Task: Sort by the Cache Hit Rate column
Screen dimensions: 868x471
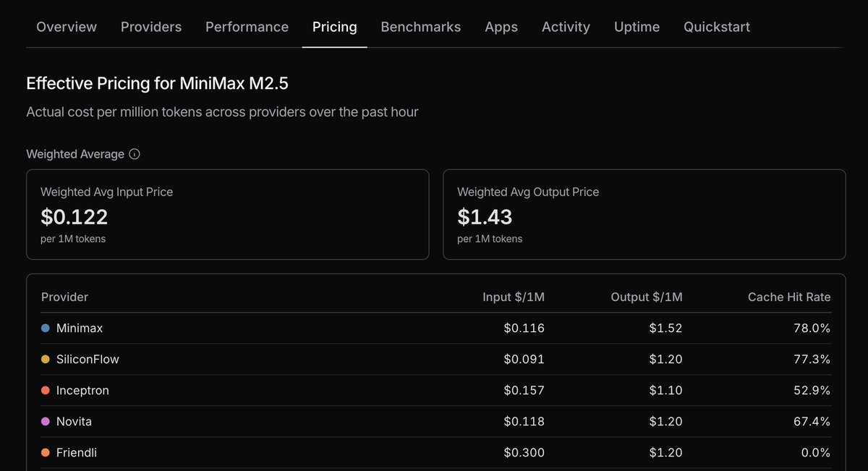Action: pyautogui.click(x=788, y=297)
